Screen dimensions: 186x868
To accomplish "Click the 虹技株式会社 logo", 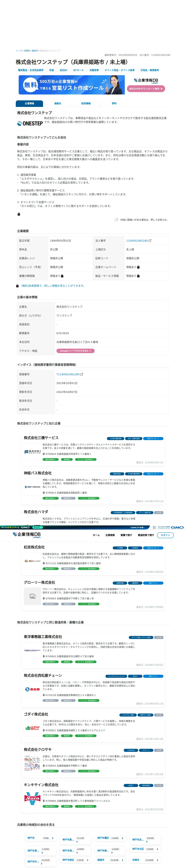I will point(32,561).
